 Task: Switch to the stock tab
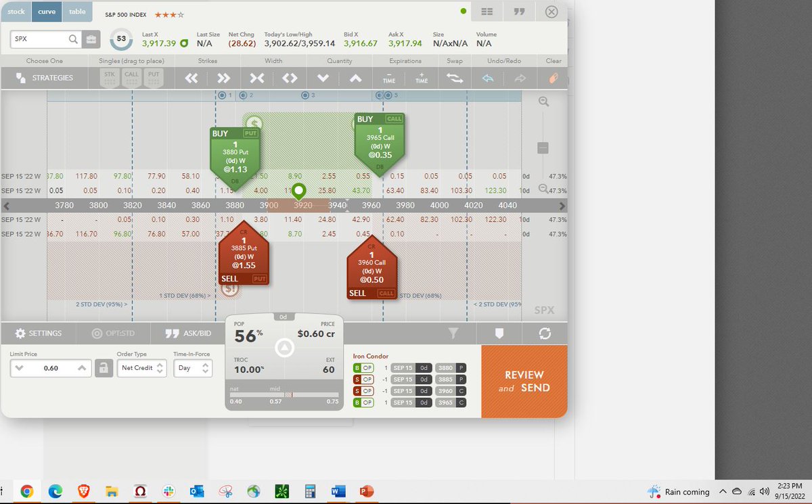[x=16, y=12]
